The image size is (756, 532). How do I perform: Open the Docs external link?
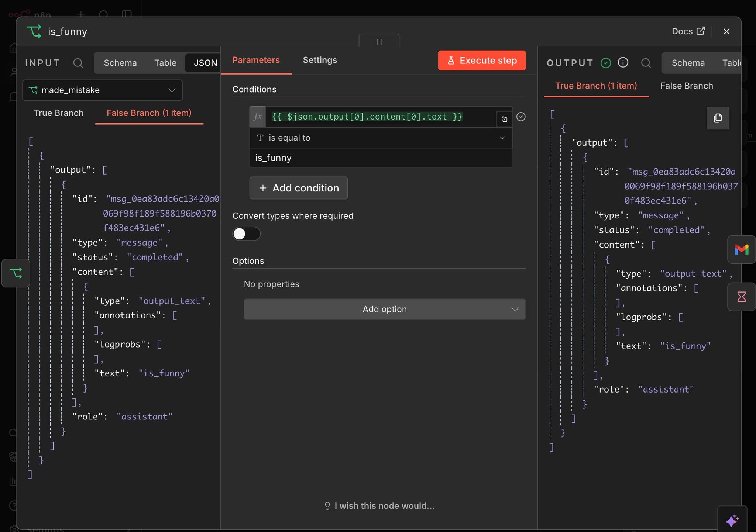[688, 31]
